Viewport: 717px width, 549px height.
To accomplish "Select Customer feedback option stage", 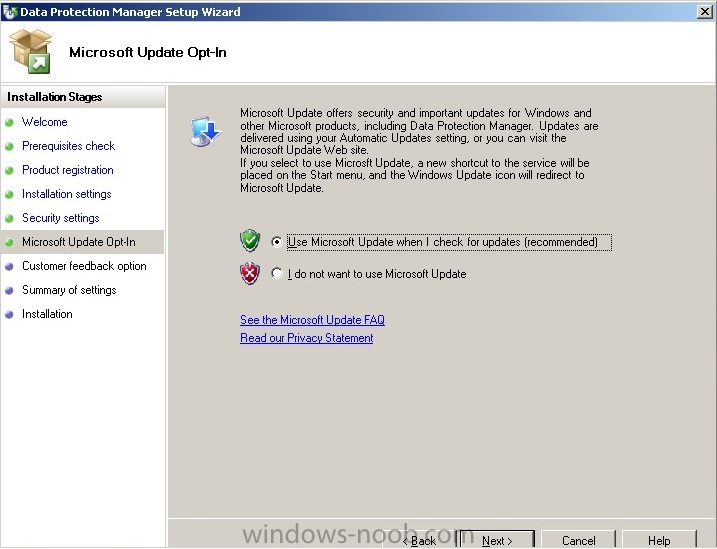I will tap(84, 266).
